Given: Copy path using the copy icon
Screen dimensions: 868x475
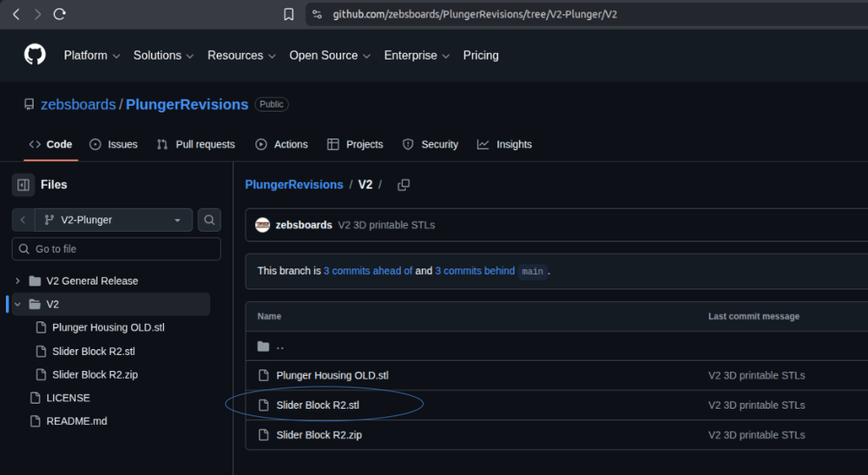Looking at the screenshot, I should coord(404,185).
